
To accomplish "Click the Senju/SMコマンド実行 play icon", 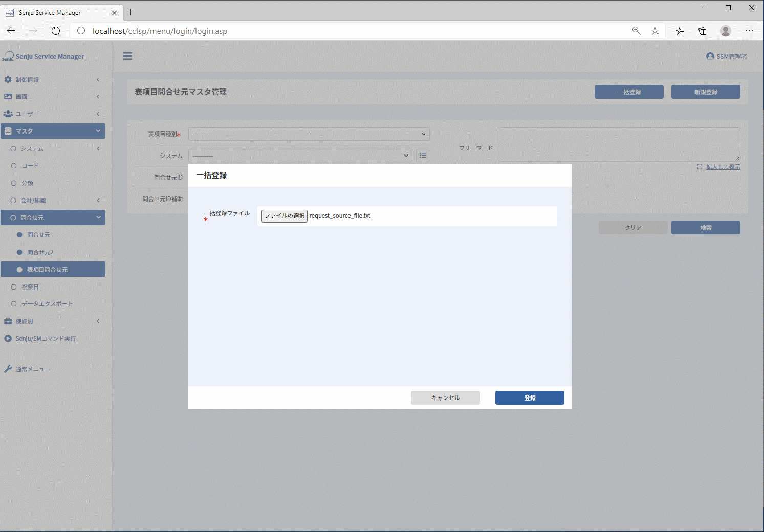I will tap(8, 339).
